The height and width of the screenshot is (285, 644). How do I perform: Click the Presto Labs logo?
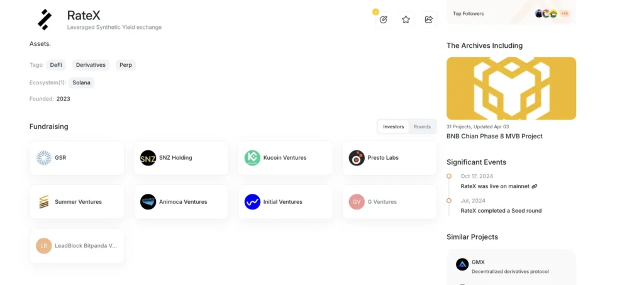pos(357,158)
